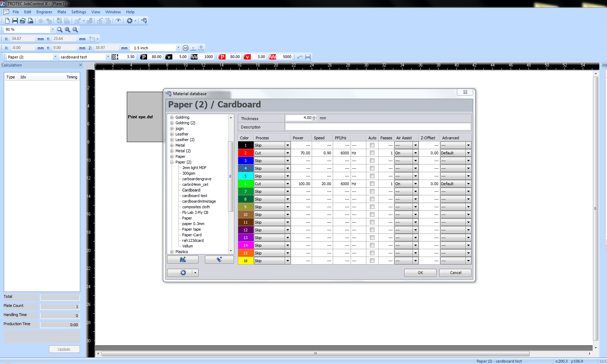The image size is (607, 364).
Task: Click the Description input field
Action: click(378, 127)
